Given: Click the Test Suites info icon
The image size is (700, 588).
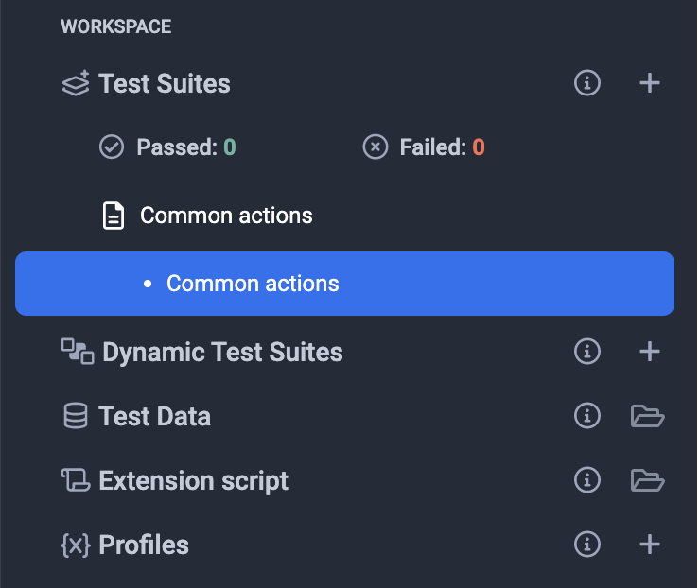Looking at the screenshot, I should (587, 83).
